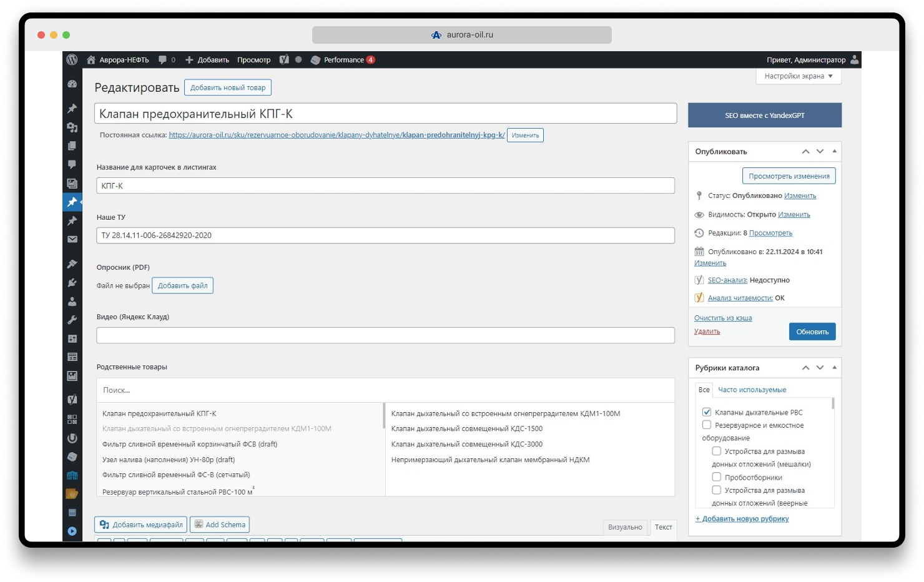Uncheck the 'Клапаны дыхательные РВС' category

(707, 412)
